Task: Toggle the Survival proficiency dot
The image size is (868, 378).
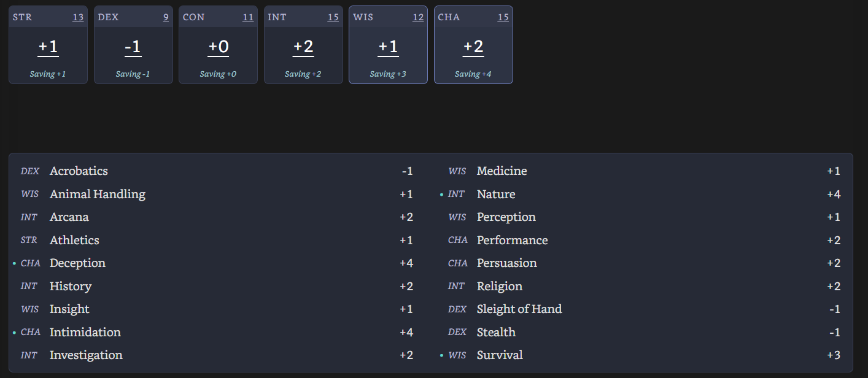Action: 441,355
